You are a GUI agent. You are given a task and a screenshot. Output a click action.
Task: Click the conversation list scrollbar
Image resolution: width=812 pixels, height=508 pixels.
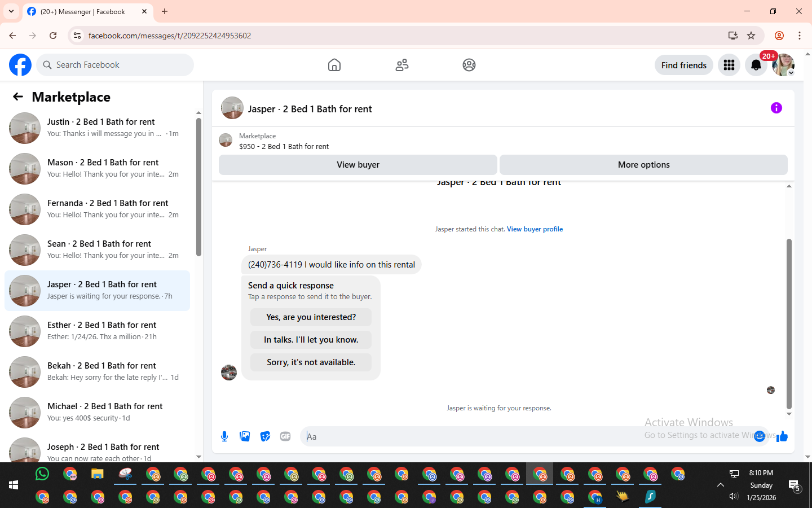click(198, 187)
